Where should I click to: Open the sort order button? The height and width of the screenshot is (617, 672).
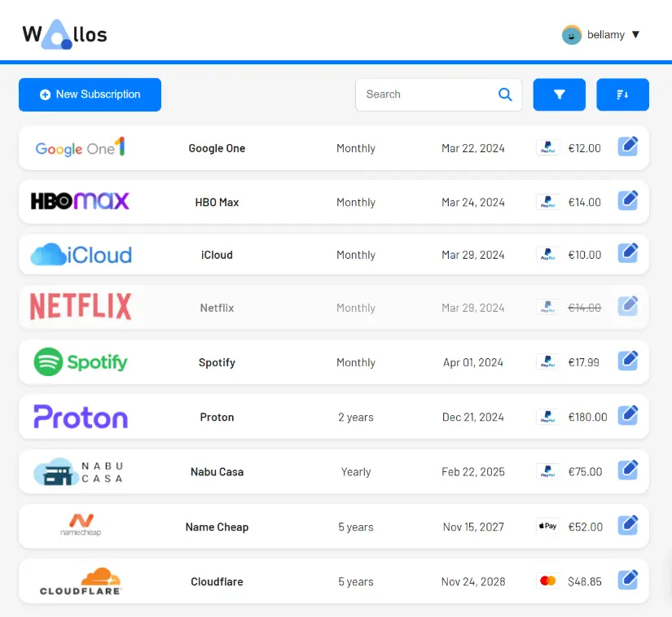pos(622,94)
